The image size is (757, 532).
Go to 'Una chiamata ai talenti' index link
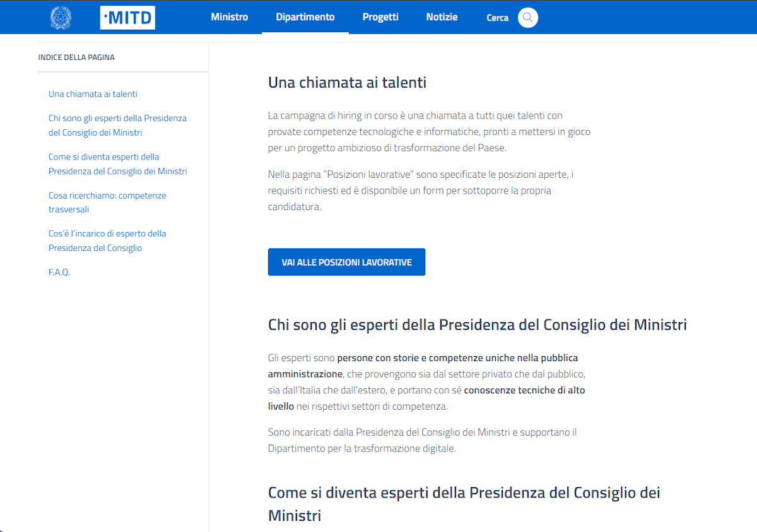click(93, 94)
